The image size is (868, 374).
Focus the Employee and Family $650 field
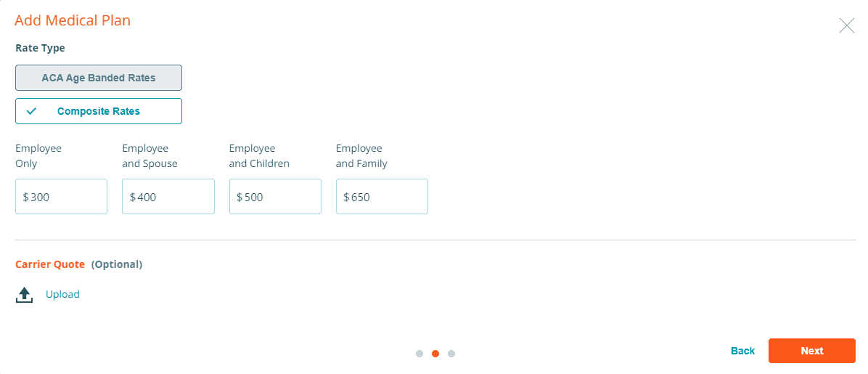[382, 196]
